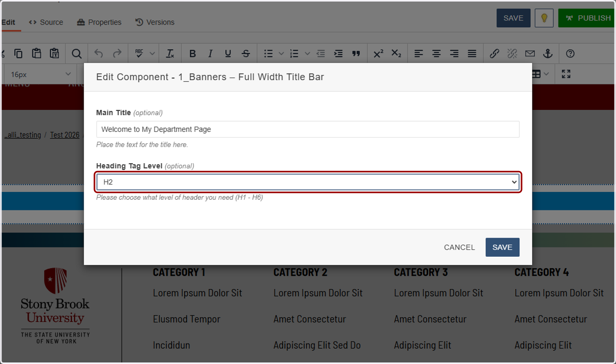Justify text alignment
616x364 pixels.
coord(472,53)
